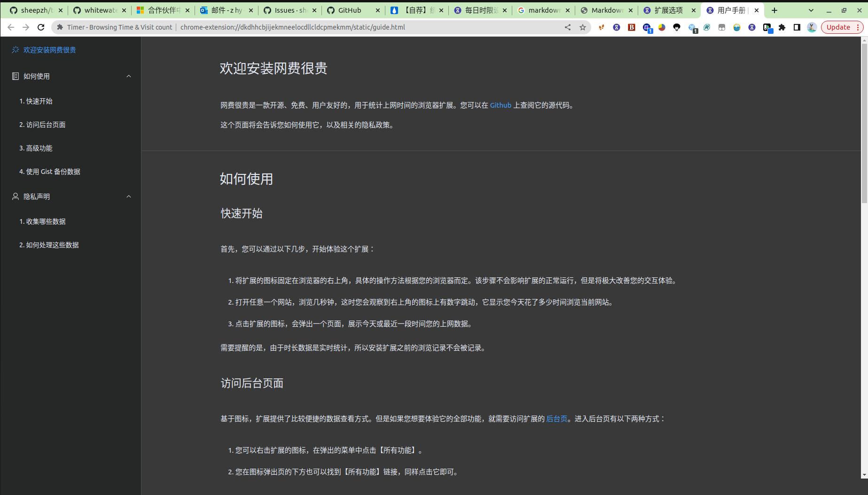Collapse the 如何使用 sidebar section

tap(128, 76)
